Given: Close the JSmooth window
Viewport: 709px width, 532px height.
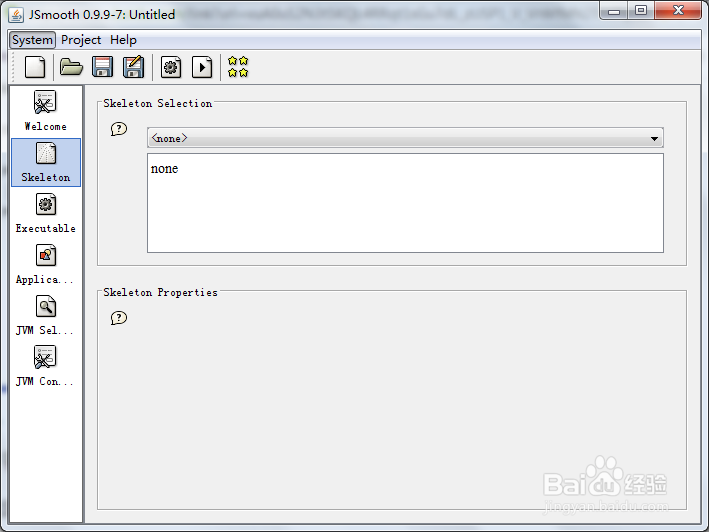Looking at the screenshot, I should 677,11.
